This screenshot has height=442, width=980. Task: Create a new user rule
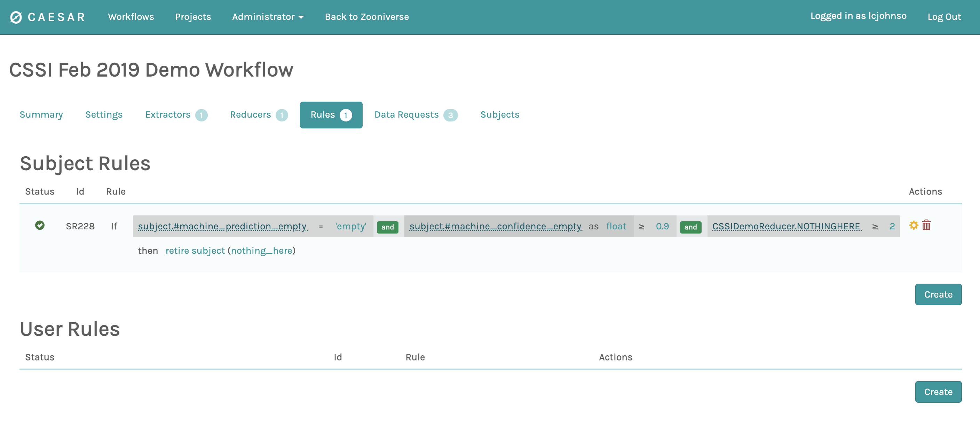[938, 392]
